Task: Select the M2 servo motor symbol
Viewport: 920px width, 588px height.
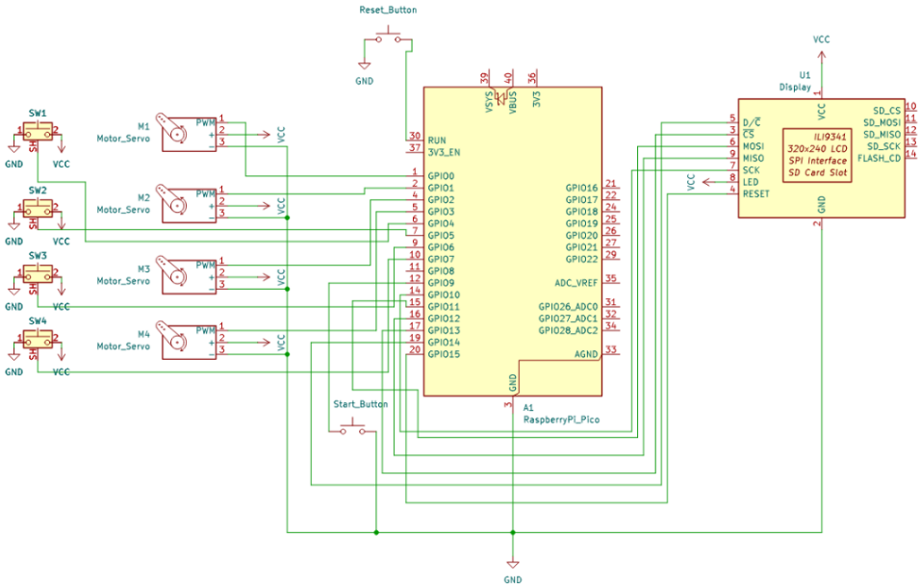Action: [x=187, y=204]
